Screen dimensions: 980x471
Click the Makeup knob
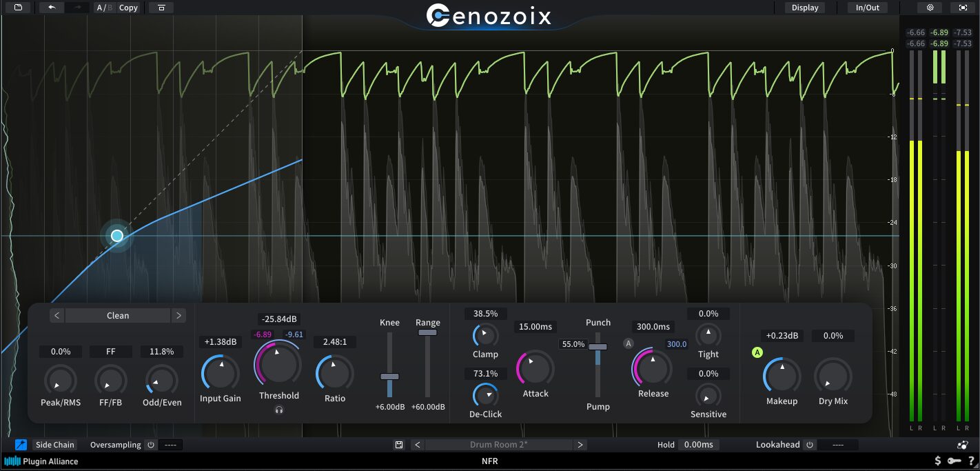pyautogui.click(x=782, y=377)
